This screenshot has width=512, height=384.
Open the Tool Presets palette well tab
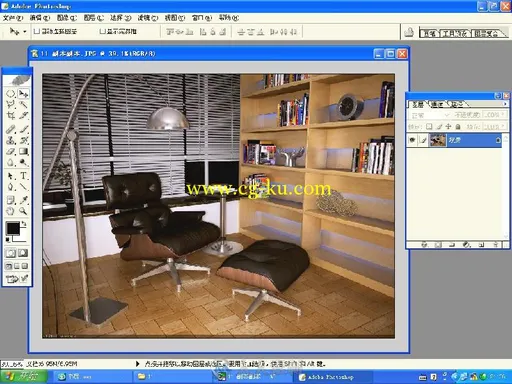click(455, 33)
